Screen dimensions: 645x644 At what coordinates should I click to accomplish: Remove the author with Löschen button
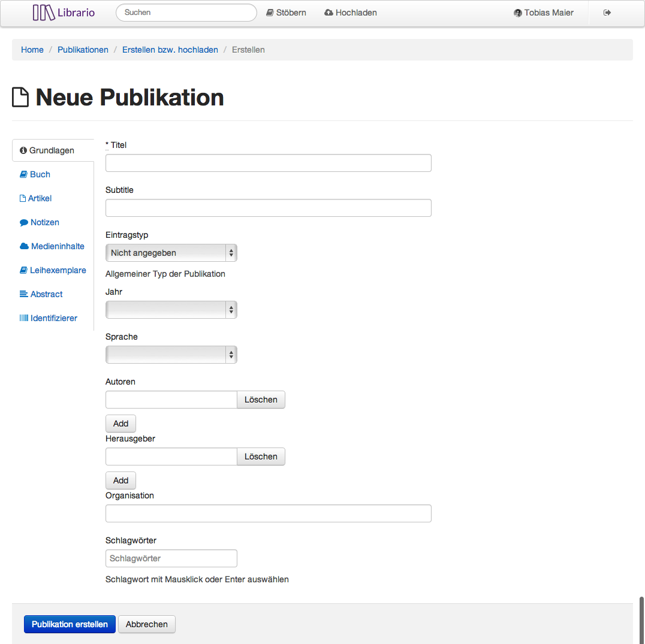coord(261,400)
